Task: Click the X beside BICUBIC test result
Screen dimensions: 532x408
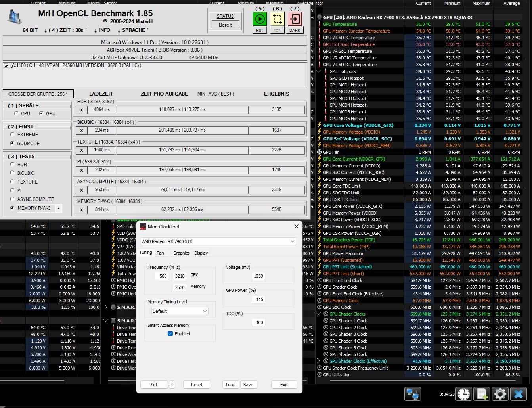Action: pos(82,130)
